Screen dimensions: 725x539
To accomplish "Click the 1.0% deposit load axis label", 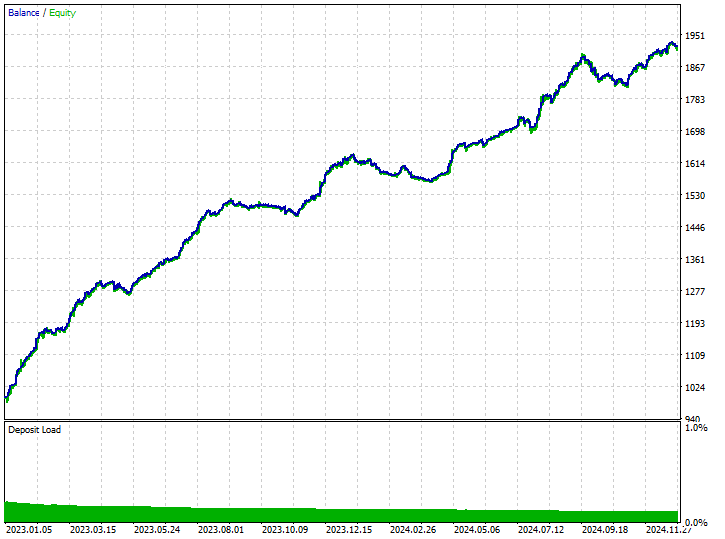I will [696, 428].
